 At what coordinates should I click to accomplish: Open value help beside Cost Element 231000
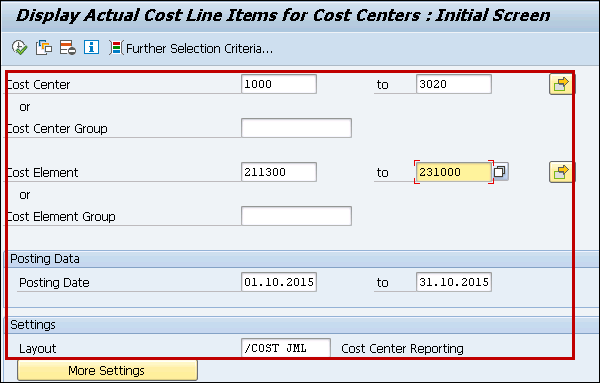tap(500, 172)
